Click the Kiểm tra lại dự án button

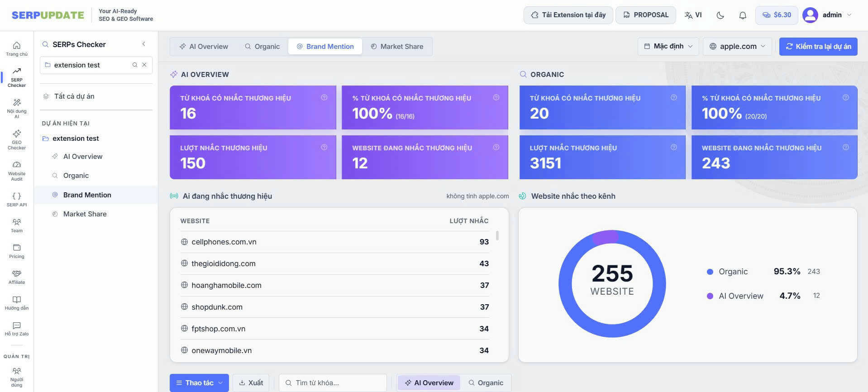tap(818, 46)
